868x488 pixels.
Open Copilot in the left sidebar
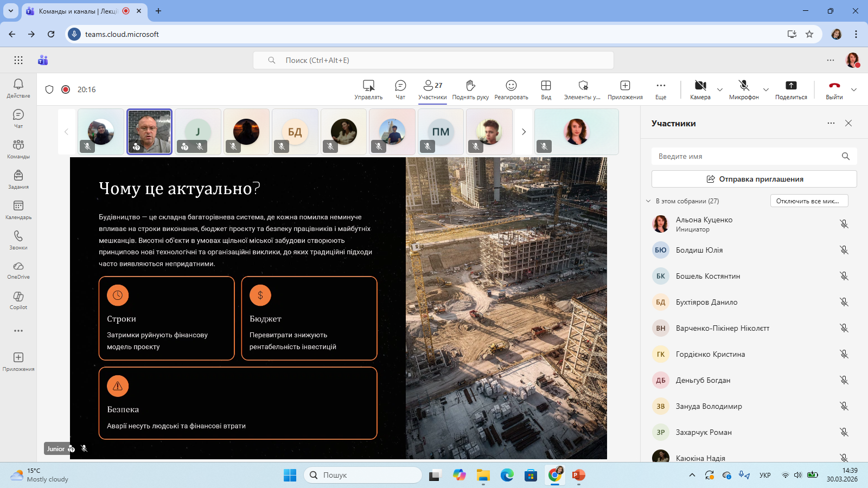(18, 297)
